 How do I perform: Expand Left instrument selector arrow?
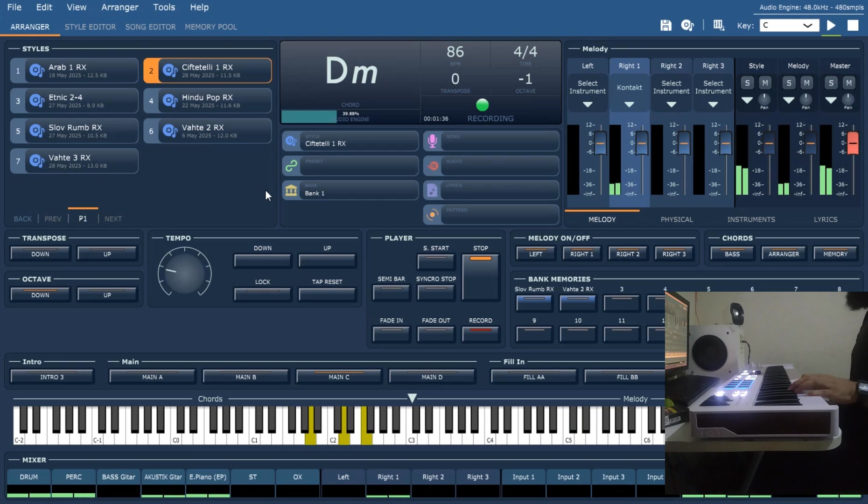[x=588, y=105]
